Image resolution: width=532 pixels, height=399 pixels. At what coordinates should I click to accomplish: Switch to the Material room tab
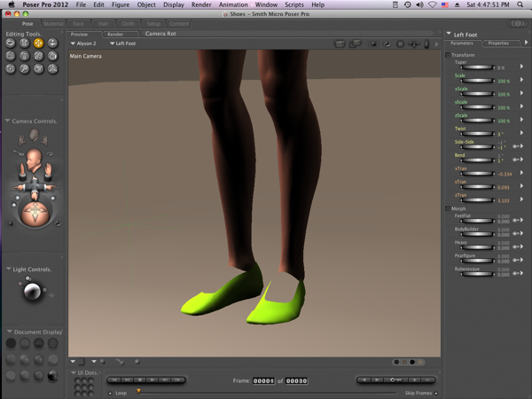(54, 24)
